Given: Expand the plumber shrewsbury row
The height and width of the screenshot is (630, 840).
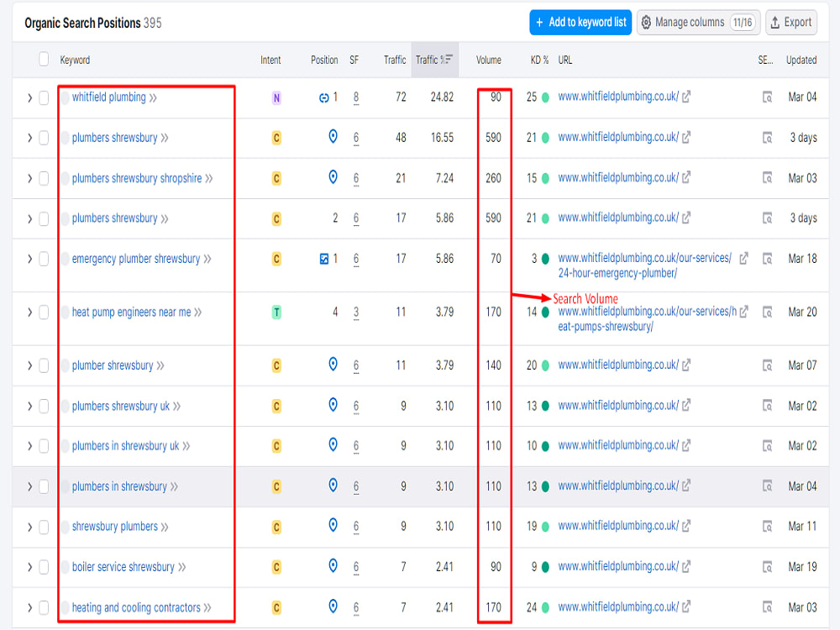Looking at the screenshot, I should (29, 366).
